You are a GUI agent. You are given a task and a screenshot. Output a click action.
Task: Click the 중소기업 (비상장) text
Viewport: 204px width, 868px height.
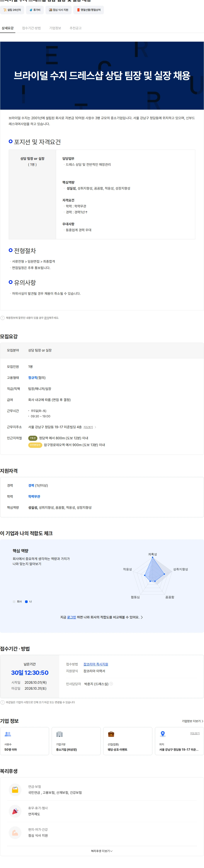[66, 749]
